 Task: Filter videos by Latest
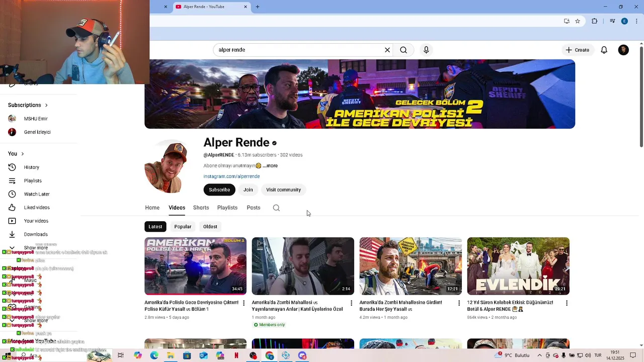click(155, 227)
